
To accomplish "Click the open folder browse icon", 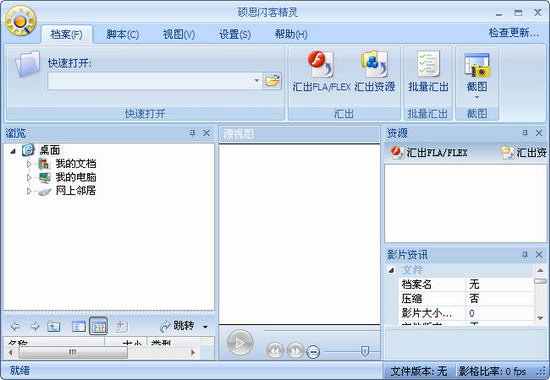I will coord(272,81).
